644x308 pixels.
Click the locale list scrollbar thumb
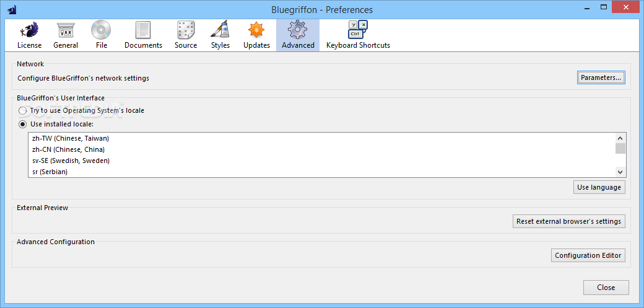(620, 148)
